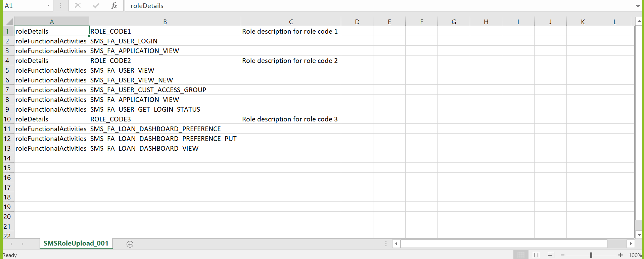The width and height of the screenshot is (644, 259).
Task: Switch to Page Layout view
Action: click(x=536, y=255)
